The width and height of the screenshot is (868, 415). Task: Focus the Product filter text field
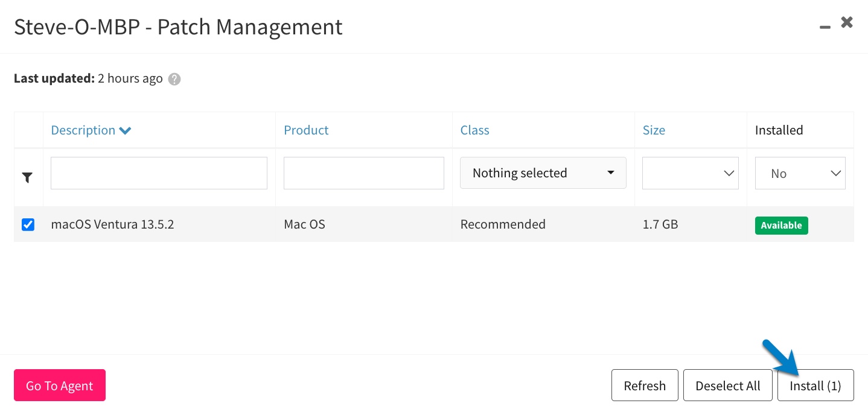click(364, 173)
